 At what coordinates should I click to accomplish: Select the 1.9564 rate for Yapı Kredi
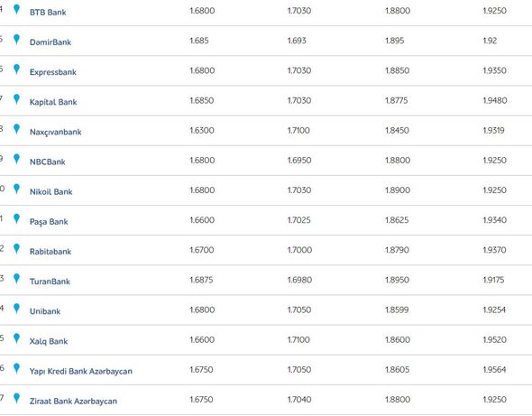point(494,369)
